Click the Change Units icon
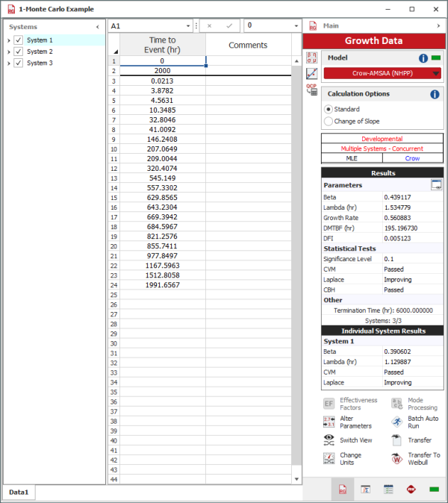448x503 pixels. pyautogui.click(x=328, y=459)
